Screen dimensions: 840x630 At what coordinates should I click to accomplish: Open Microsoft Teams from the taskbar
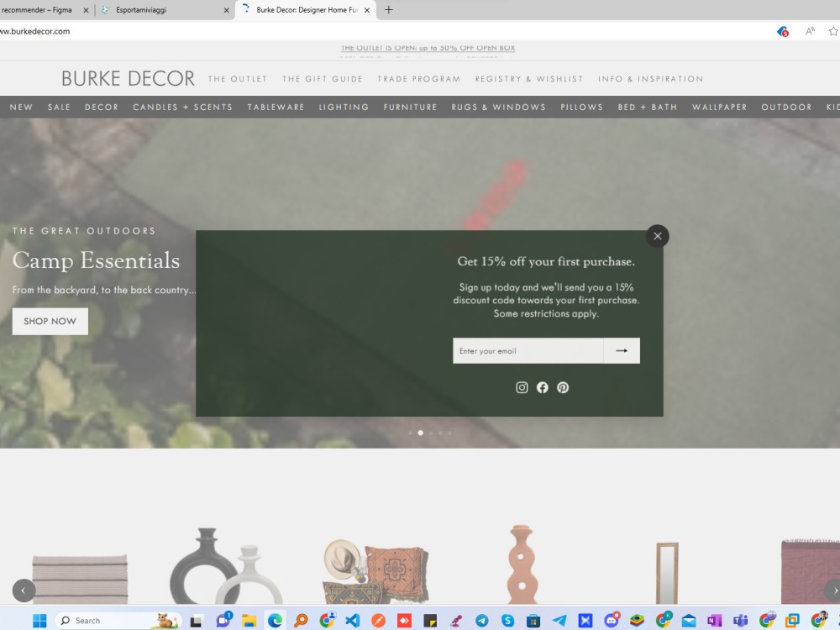740,621
